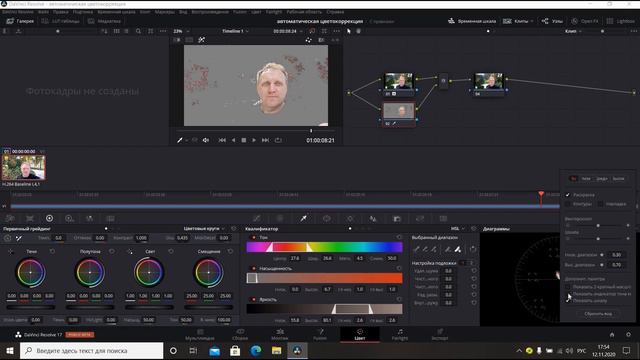The width and height of the screenshot is (640, 360).
Task: Reset all primary grading with reset icon
Action: coord(233,229)
